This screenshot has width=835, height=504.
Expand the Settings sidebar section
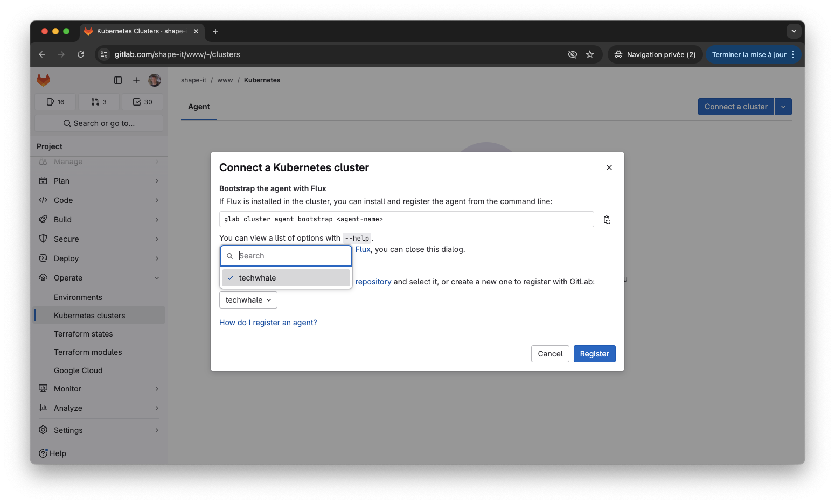point(99,430)
